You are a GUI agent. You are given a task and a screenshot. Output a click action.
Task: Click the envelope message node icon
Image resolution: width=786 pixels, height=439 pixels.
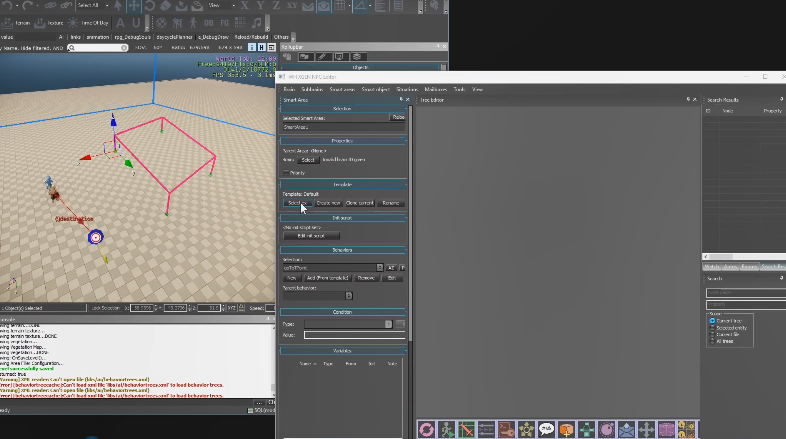pyautogui.click(x=625, y=429)
